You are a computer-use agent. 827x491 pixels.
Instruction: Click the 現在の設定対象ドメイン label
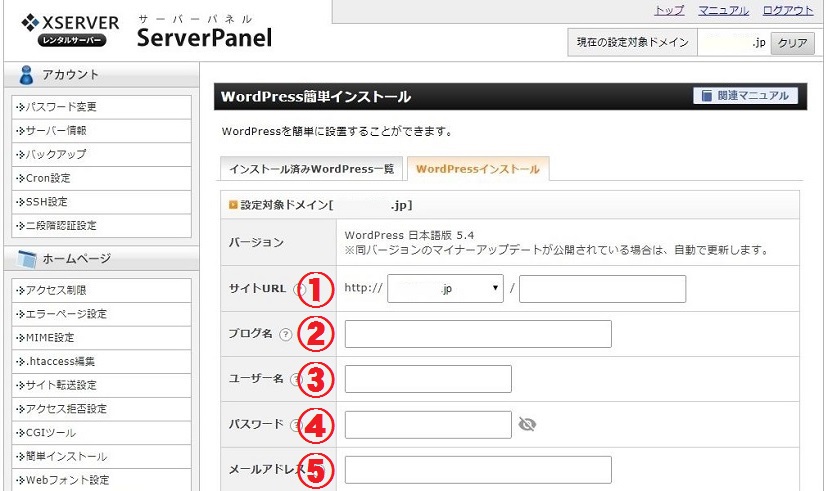[632, 43]
